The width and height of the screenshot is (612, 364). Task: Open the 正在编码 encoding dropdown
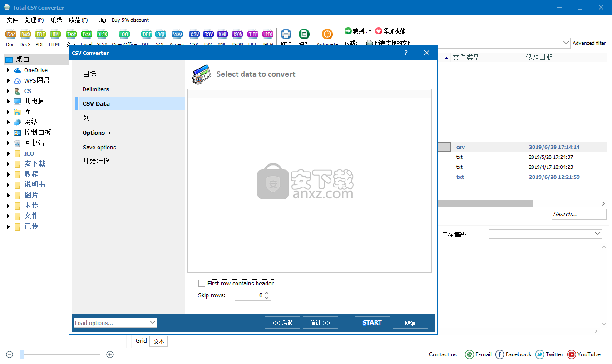(597, 234)
